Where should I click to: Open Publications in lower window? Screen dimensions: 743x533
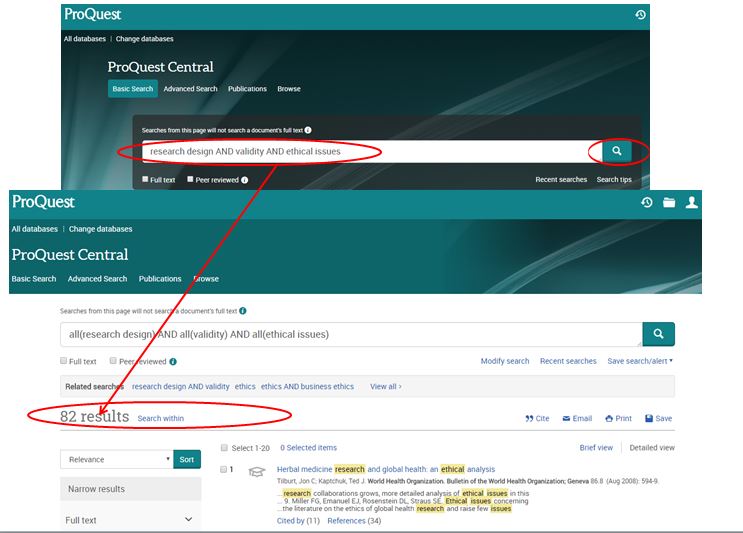[x=160, y=279]
